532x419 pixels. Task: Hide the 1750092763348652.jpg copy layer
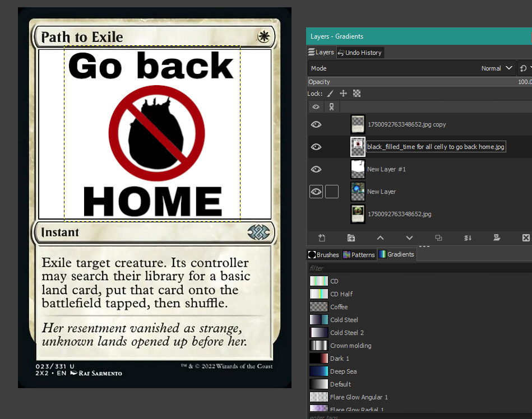coord(316,124)
